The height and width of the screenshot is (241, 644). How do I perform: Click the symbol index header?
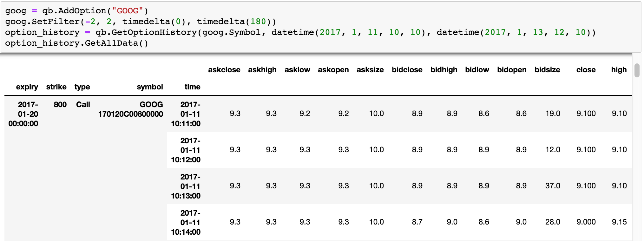tap(150, 87)
